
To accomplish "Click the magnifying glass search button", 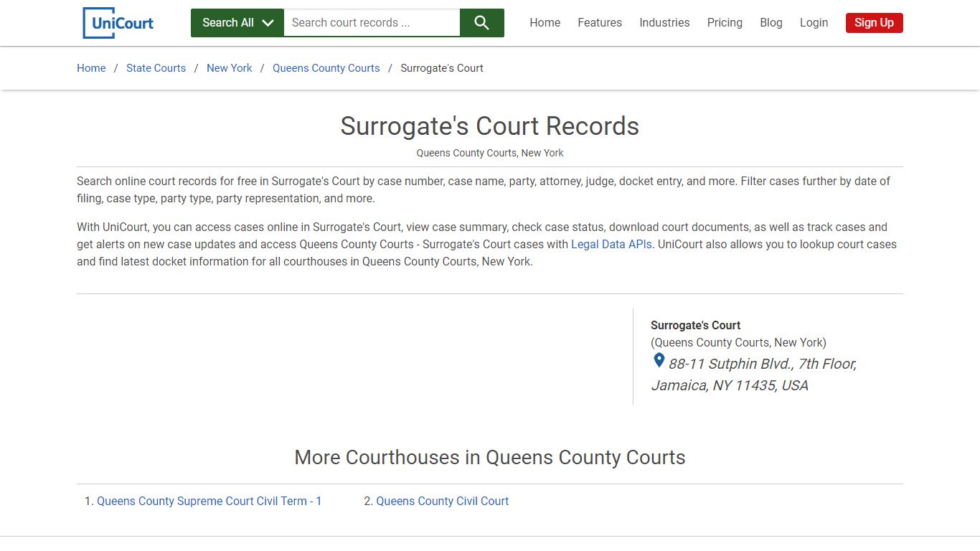I will tap(481, 23).
